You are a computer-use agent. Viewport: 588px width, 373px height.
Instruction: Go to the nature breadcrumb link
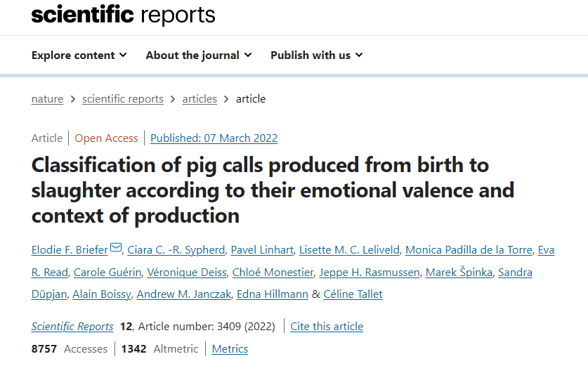tap(47, 99)
